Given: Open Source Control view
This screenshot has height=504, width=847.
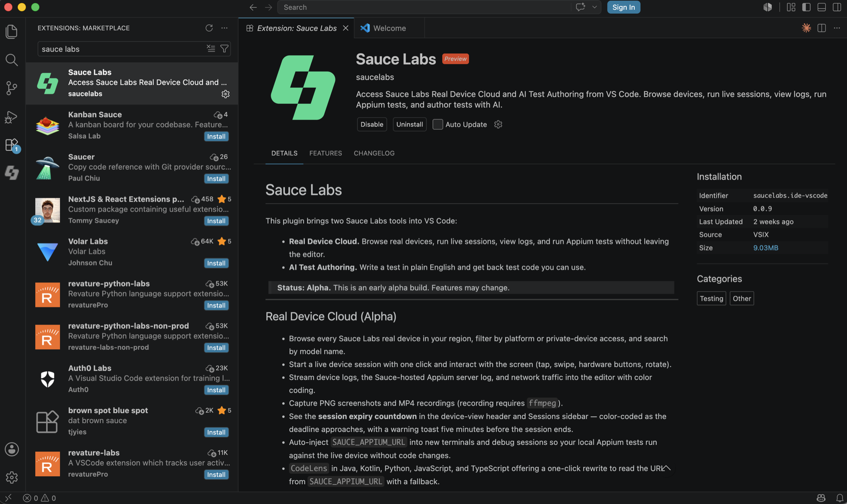Looking at the screenshot, I should [12, 88].
